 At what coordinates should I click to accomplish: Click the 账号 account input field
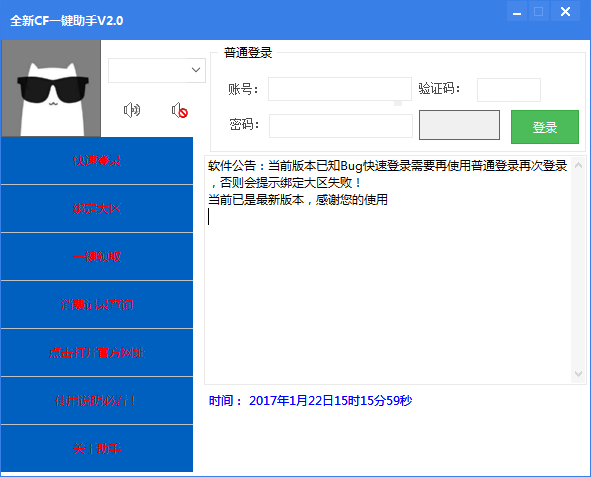[340, 89]
